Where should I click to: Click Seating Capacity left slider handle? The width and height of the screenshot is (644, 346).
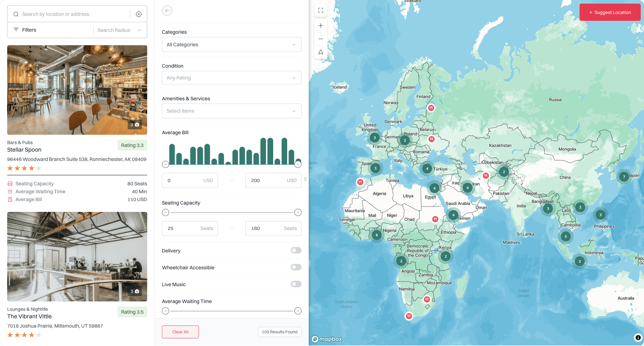click(165, 212)
